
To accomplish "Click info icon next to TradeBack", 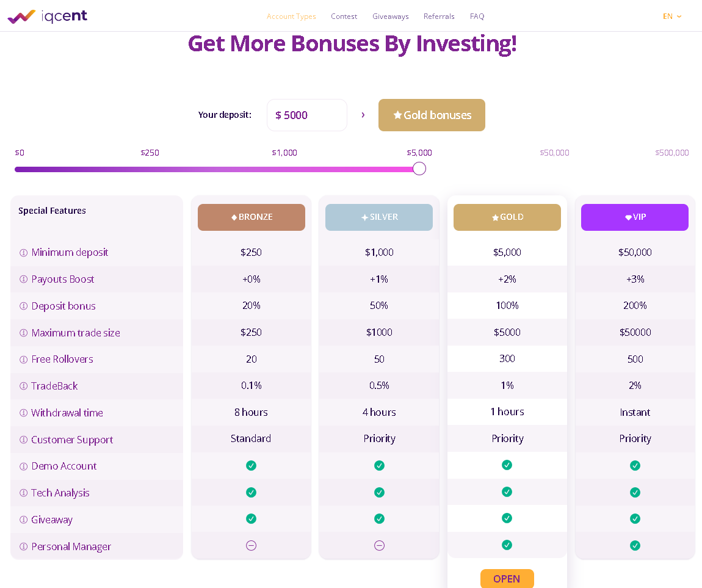I will pos(24,386).
